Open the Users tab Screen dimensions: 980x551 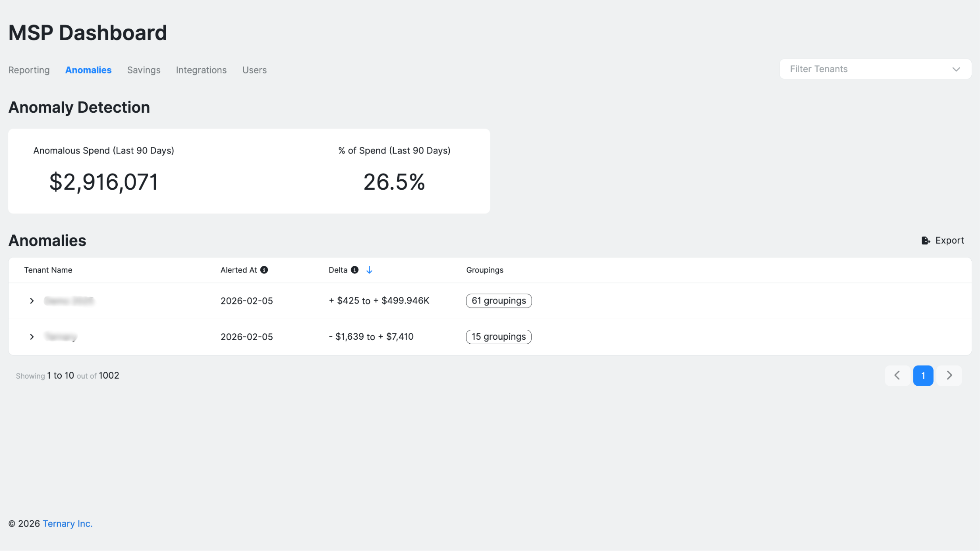[254, 70]
